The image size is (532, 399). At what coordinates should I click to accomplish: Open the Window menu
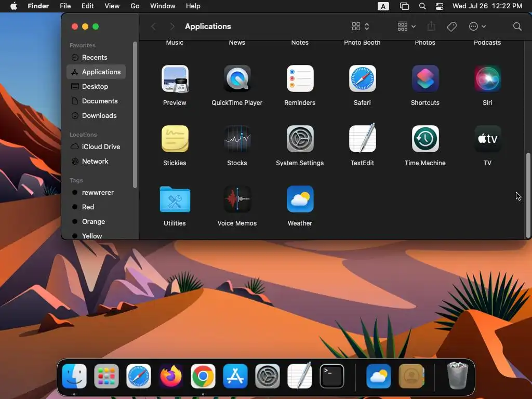click(x=163, y=6)
